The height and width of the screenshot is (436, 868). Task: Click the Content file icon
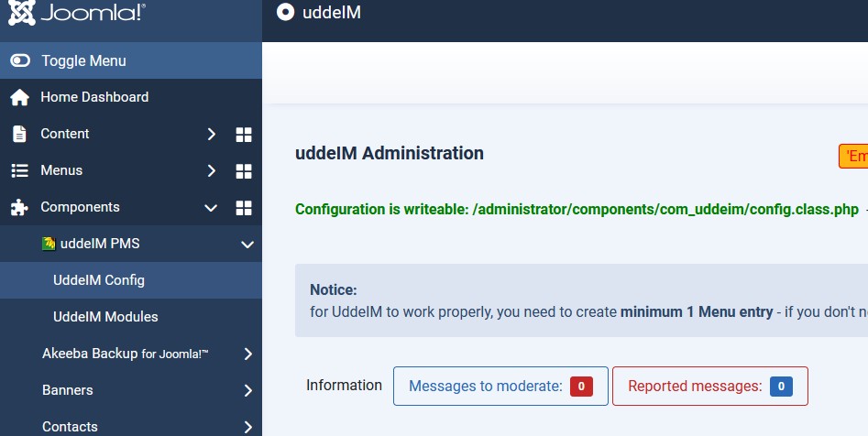point(19,134)
